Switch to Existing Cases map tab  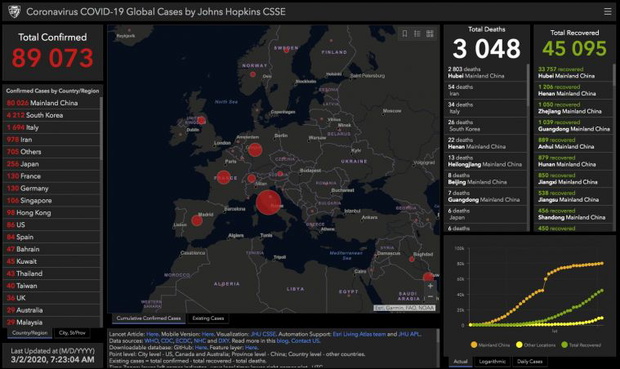[208, 318]
